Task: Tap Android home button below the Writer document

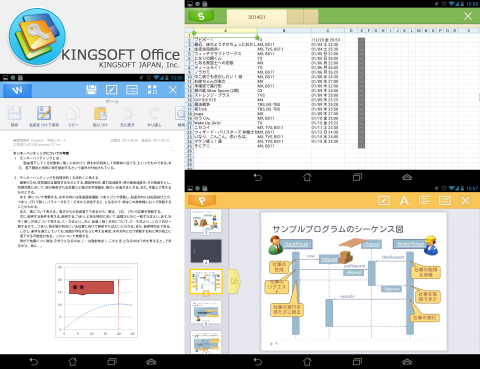Action: point(73,362)
